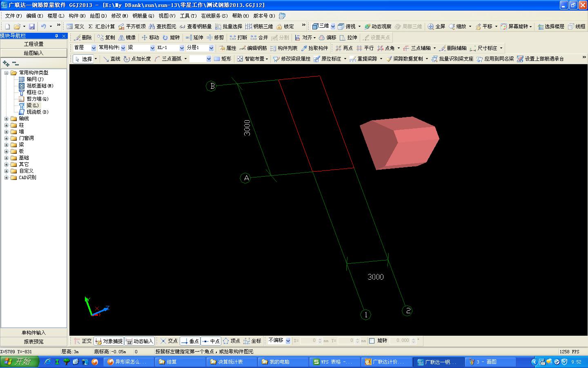The width and height of the screenshot is (588, 368).
Task: Open the 不偏移 offset dropdown
Action: tap(288, 341)
